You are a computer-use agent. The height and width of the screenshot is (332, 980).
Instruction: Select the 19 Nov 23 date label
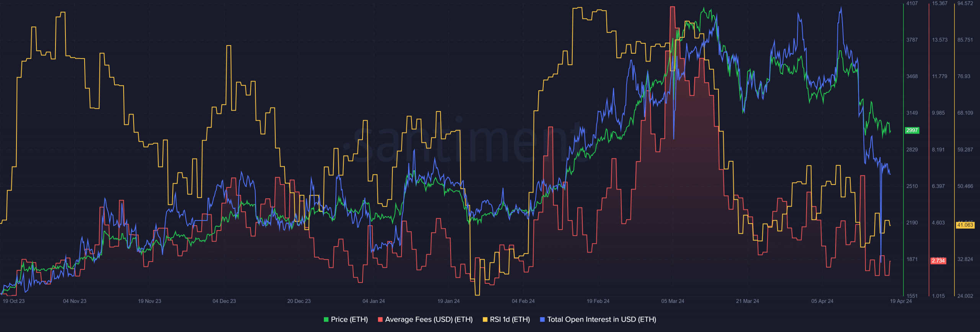tap(149, 301)
